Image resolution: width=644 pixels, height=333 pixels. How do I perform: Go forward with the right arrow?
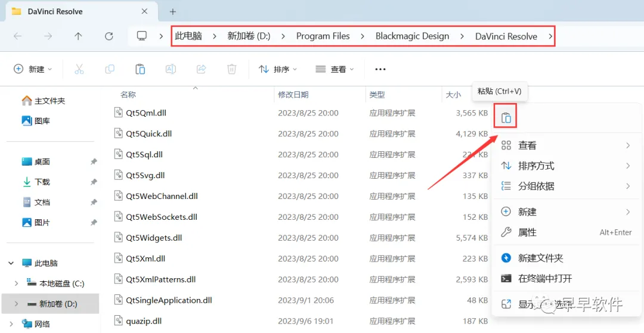click(x=48, y=36)
